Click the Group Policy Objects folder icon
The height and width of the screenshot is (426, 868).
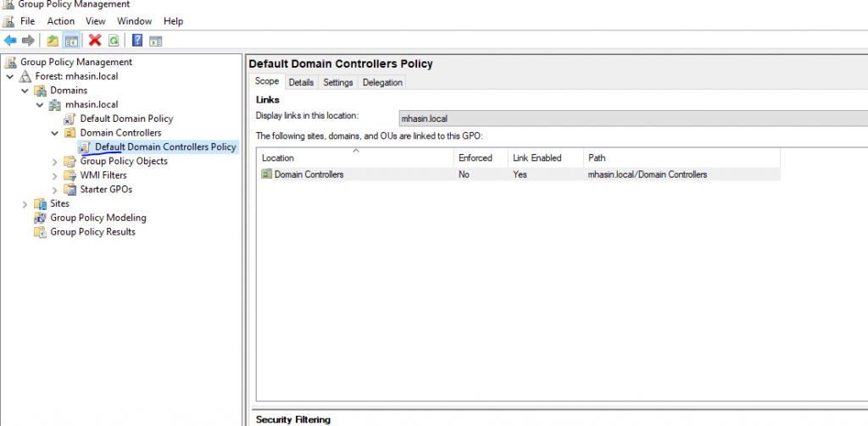click(70, 161)
